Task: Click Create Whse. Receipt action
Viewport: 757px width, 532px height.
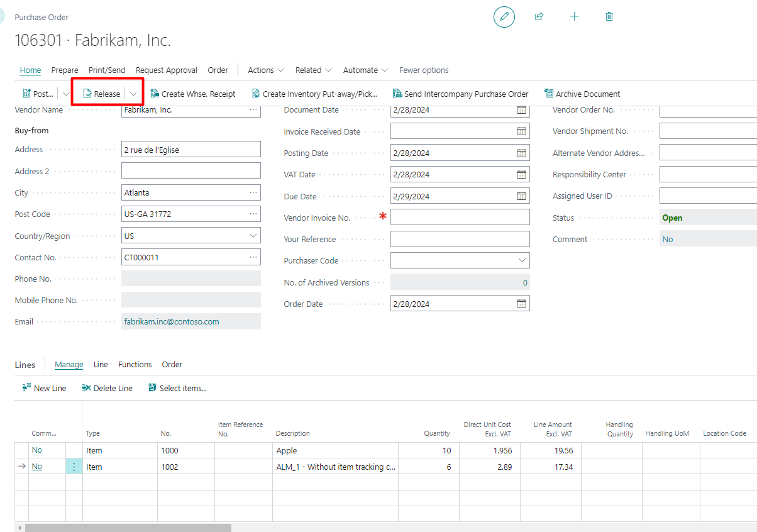Action: coord(192,94)
